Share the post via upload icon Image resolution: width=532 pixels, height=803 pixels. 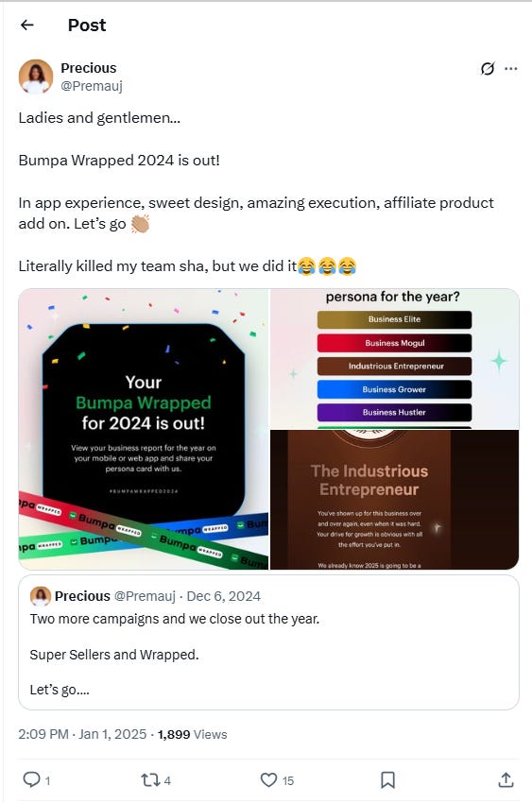[506, 779]
